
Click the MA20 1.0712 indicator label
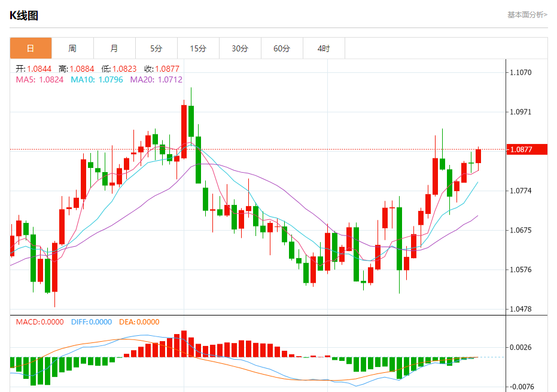tap(156, 79)
